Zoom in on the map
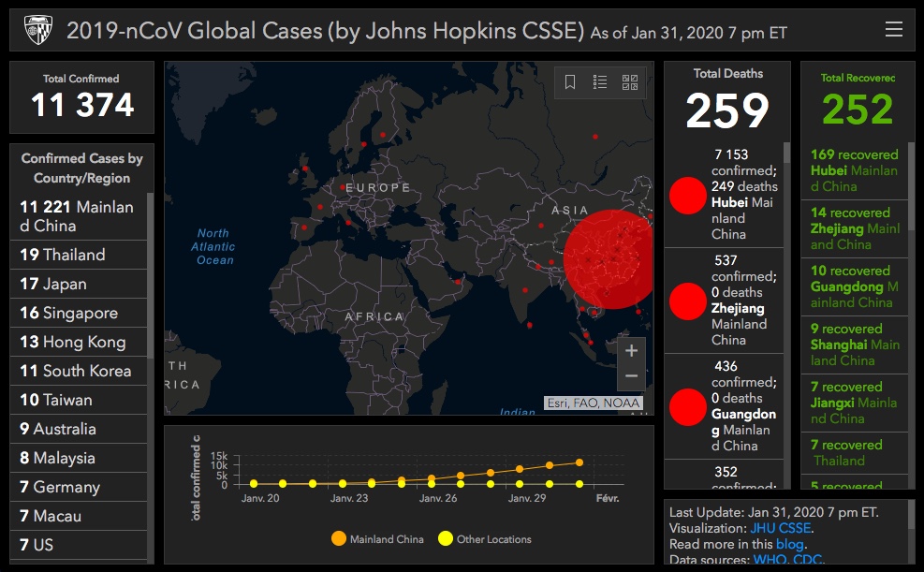 (x=631, y=350)
